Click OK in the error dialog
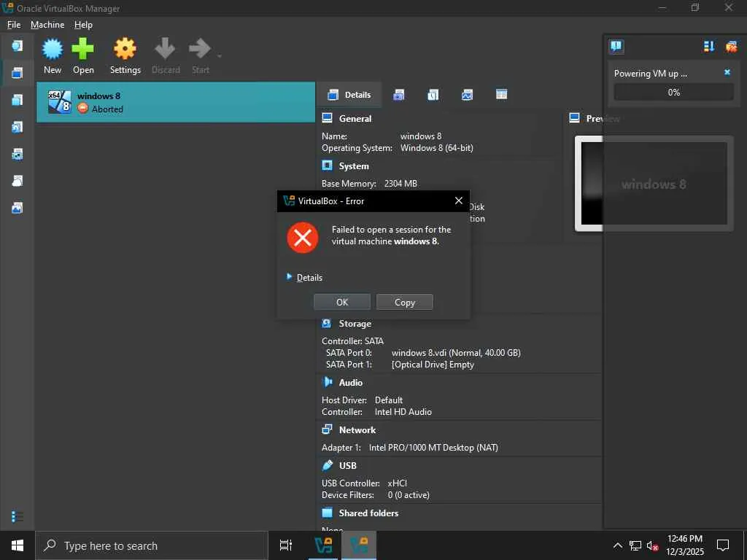Viewport: 747px width, 560px height. pyautogui.click(x=342, y=302)
